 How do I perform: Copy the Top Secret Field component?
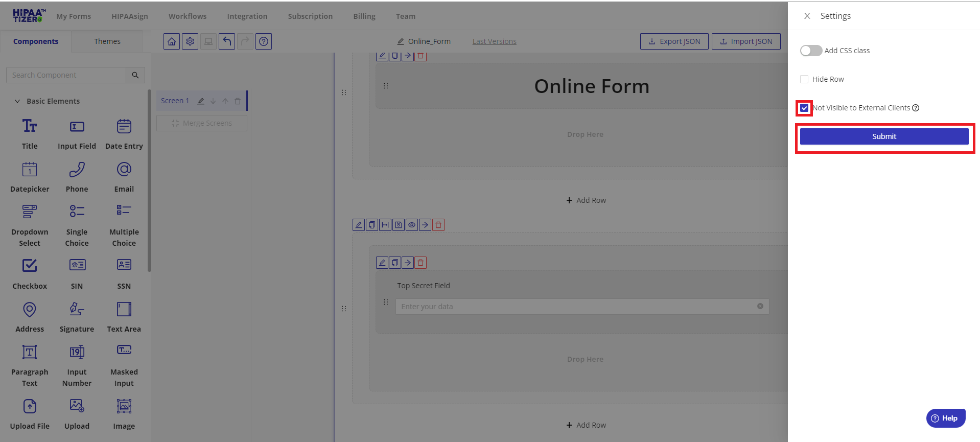point(395,263)
